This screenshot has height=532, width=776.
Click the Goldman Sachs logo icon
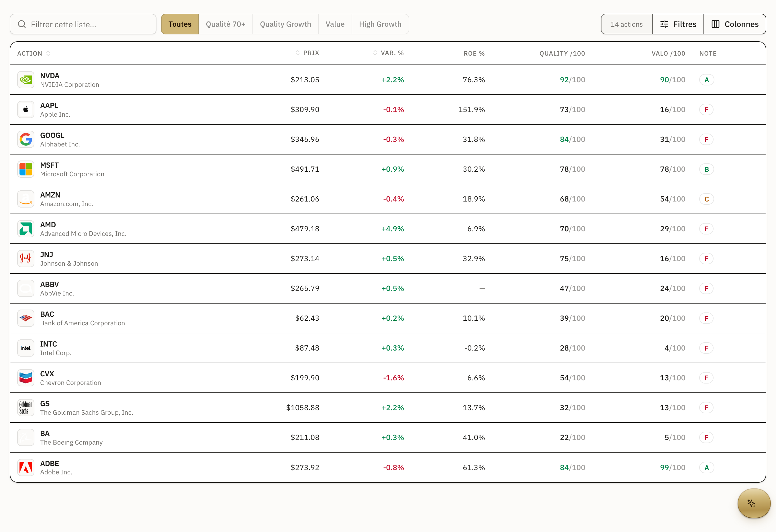click(x=26, y=407)
